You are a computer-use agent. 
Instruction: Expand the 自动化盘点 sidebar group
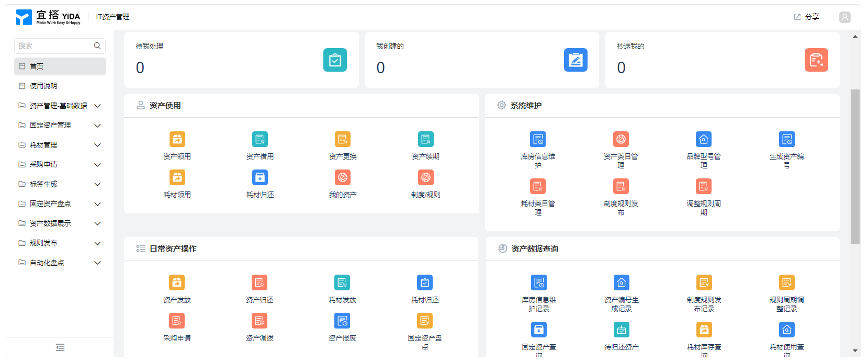(60, 263)
